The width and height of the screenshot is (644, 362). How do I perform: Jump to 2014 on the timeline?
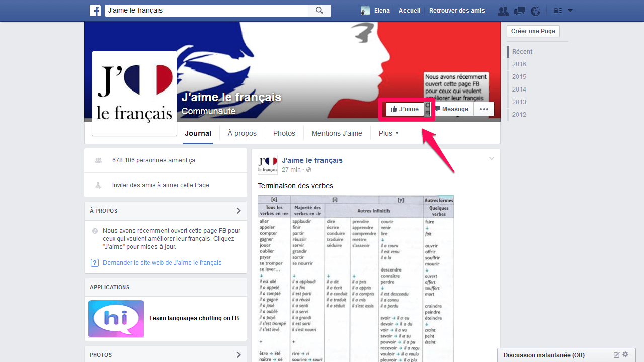519,89
